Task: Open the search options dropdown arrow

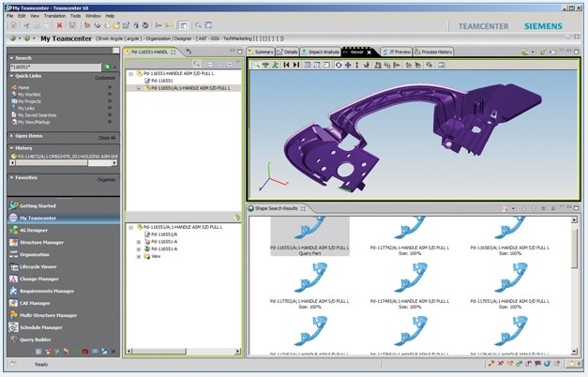Action: [x=115, y=68]
